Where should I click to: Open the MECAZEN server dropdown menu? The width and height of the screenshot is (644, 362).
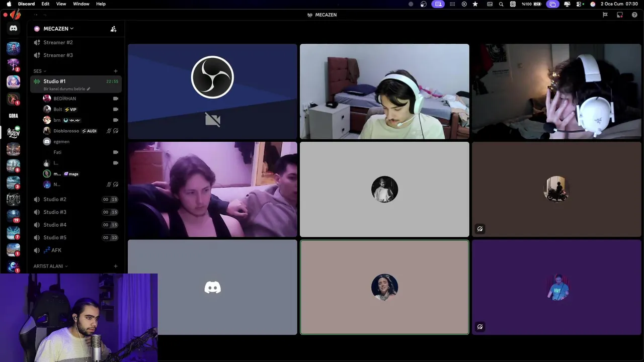coord(58,29)
